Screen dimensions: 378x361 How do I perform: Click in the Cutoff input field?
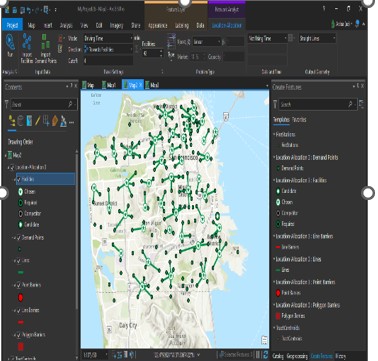tap(108, 61)
